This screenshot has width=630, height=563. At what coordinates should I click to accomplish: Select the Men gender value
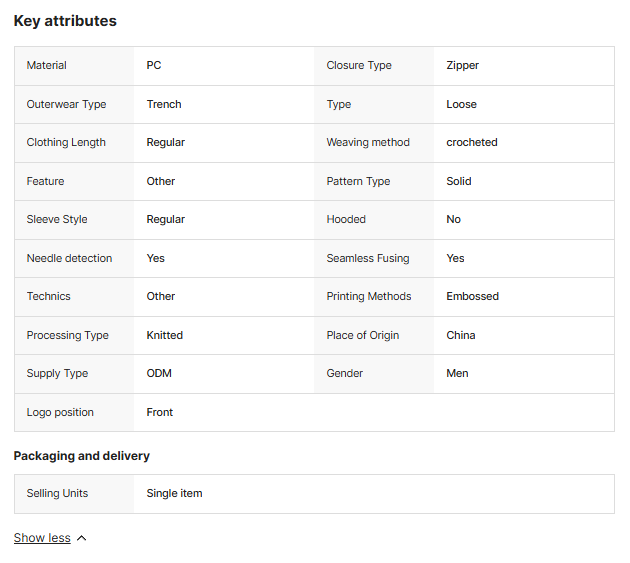click(457, 373)
